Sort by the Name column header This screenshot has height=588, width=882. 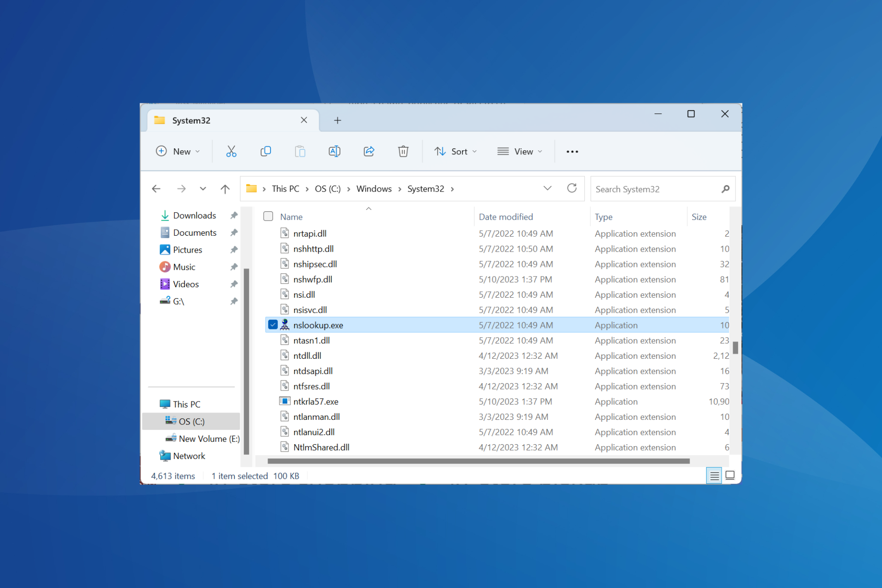point(291,217)
